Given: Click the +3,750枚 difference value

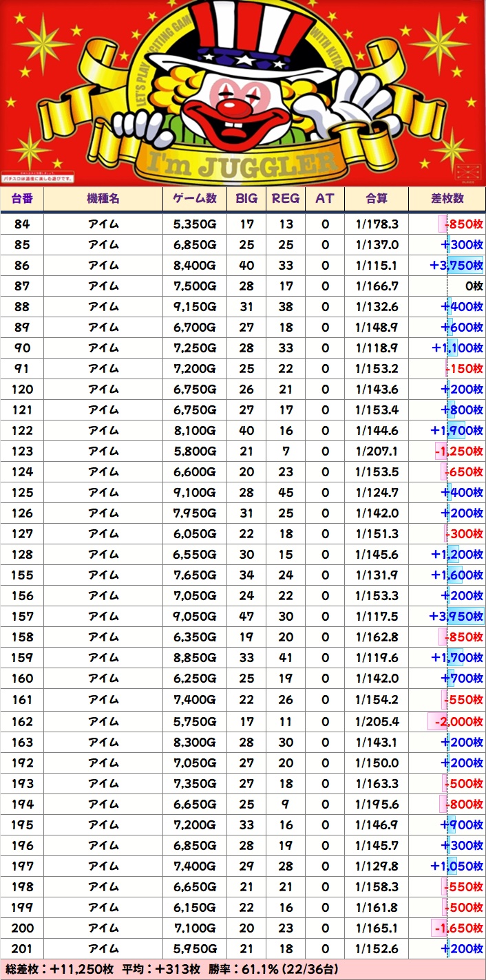Looking at the screenshot, I should pos(456,266).
